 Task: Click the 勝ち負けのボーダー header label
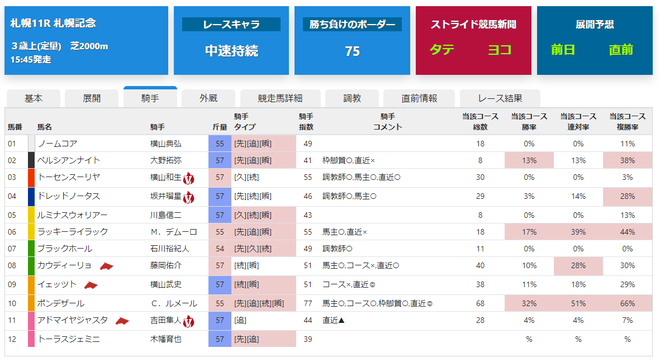(352, 24)
